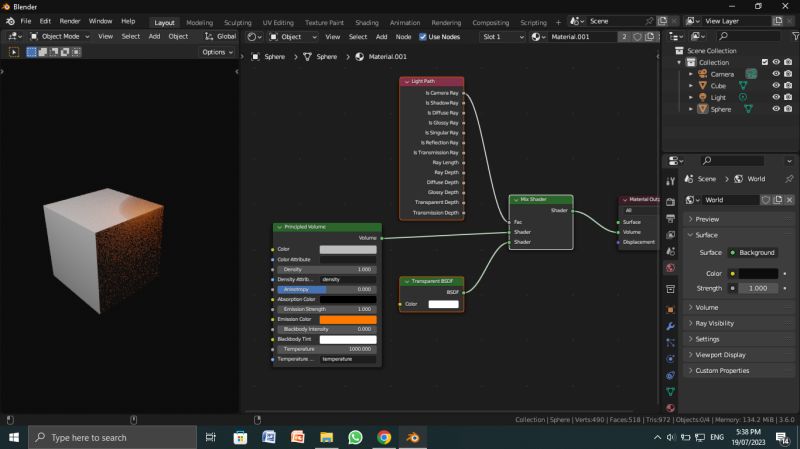Hide the Light in viewport
Viewport: 800px width, 449px height.
point(776,97)
